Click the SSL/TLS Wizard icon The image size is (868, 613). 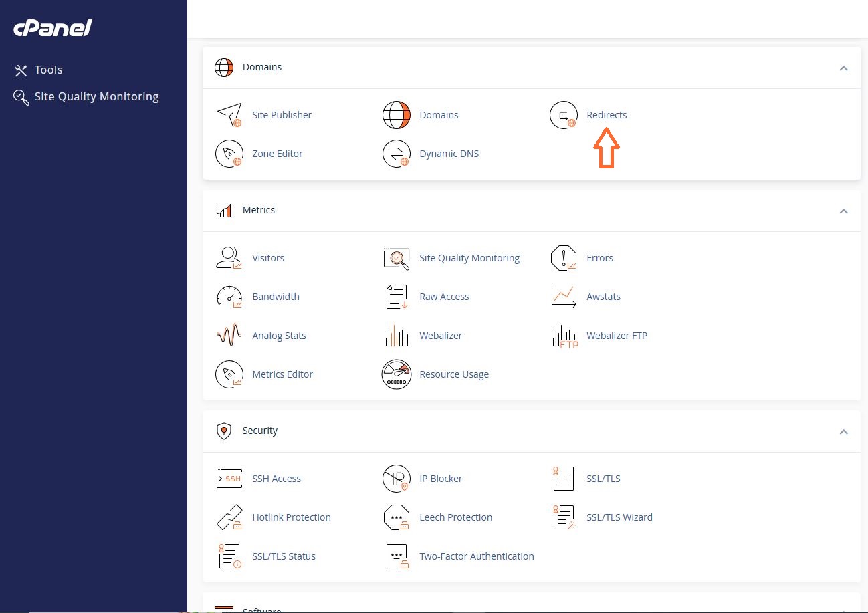[563, 517]
